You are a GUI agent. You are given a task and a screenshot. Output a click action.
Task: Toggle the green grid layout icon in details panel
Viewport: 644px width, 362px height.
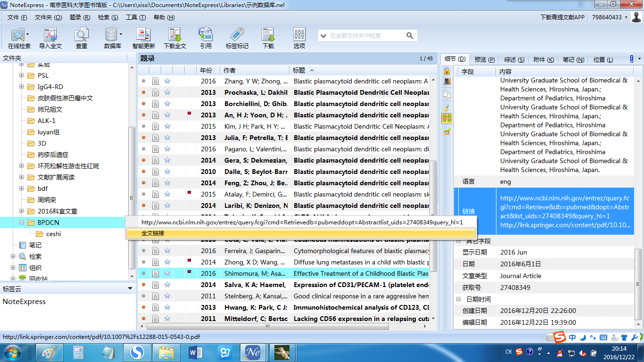446,118
